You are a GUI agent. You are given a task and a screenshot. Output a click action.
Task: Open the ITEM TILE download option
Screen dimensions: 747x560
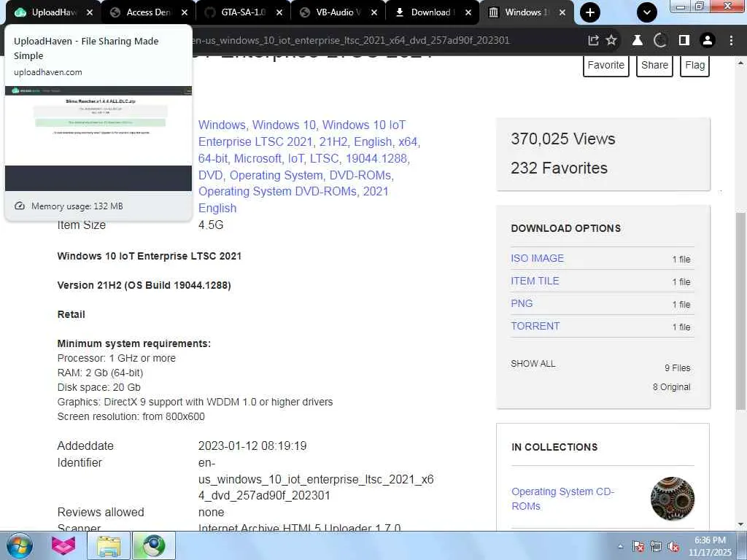(535, 281)
